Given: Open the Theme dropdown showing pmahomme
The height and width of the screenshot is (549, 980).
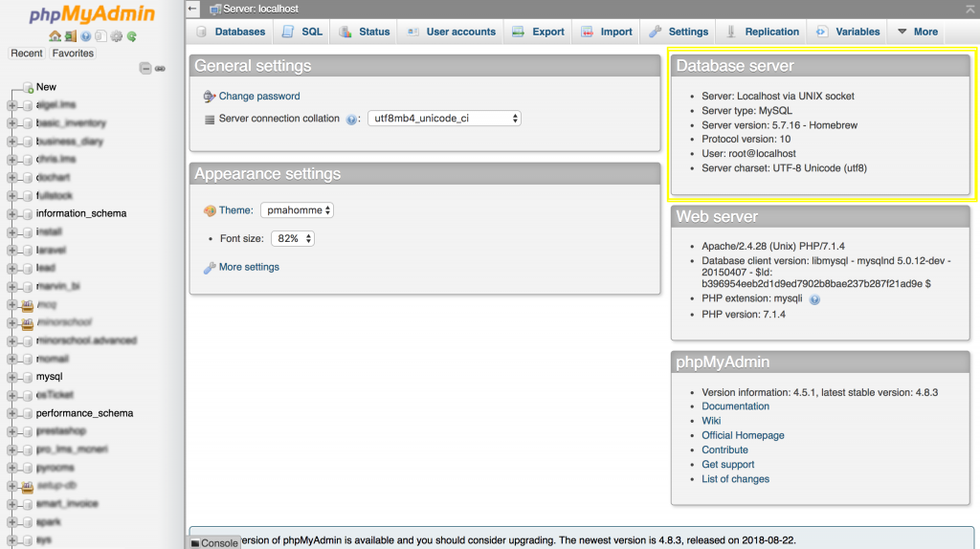Looking at the screenshot, I should [297, 209].
